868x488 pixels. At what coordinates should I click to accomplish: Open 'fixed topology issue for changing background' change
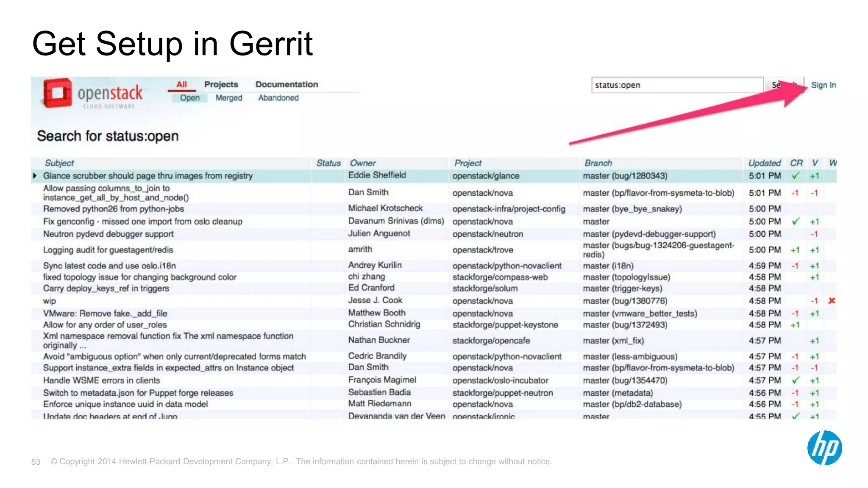(140, 277)
